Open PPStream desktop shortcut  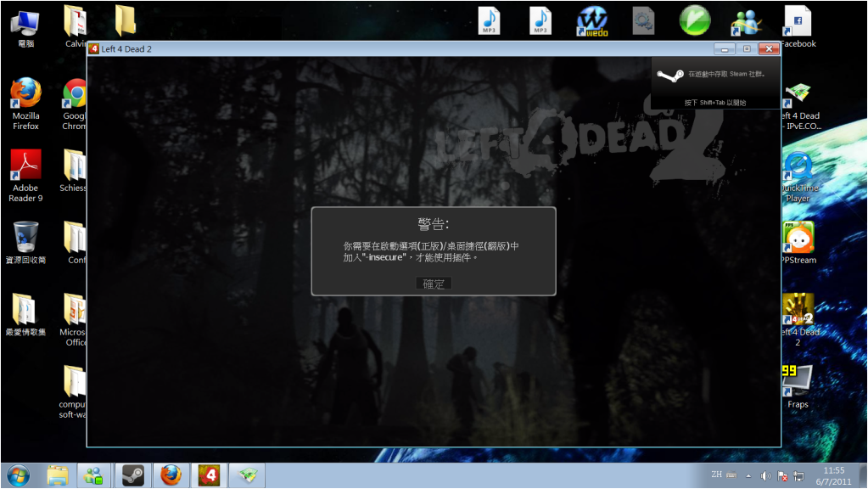point(798,238)
